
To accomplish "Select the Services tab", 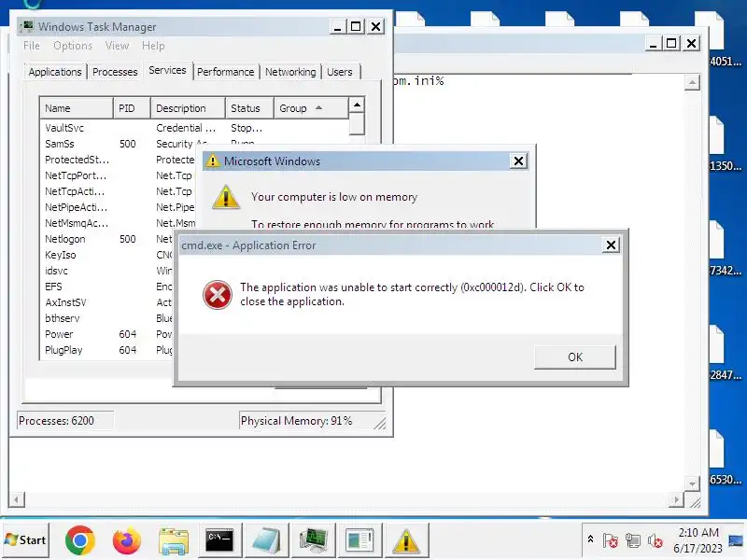I will coord(167,70).
